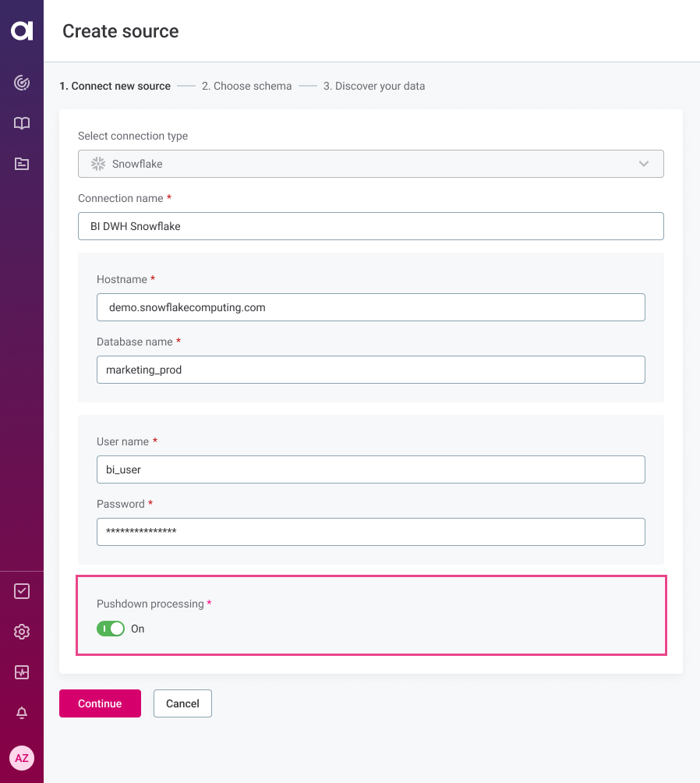
Task: Focus the Hostname text field
Action: point(370,307)
